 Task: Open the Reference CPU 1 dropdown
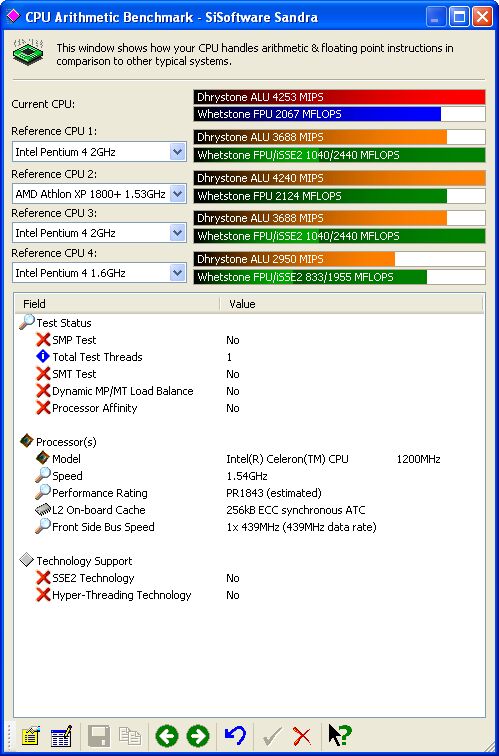pyautogui.click(x=177, y=152)
